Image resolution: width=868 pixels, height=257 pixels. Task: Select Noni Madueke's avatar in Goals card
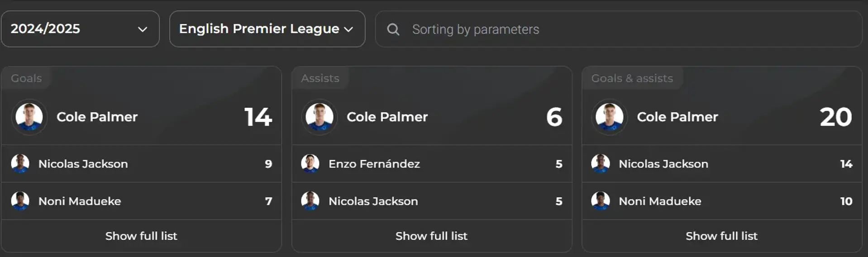coord(20,201)
